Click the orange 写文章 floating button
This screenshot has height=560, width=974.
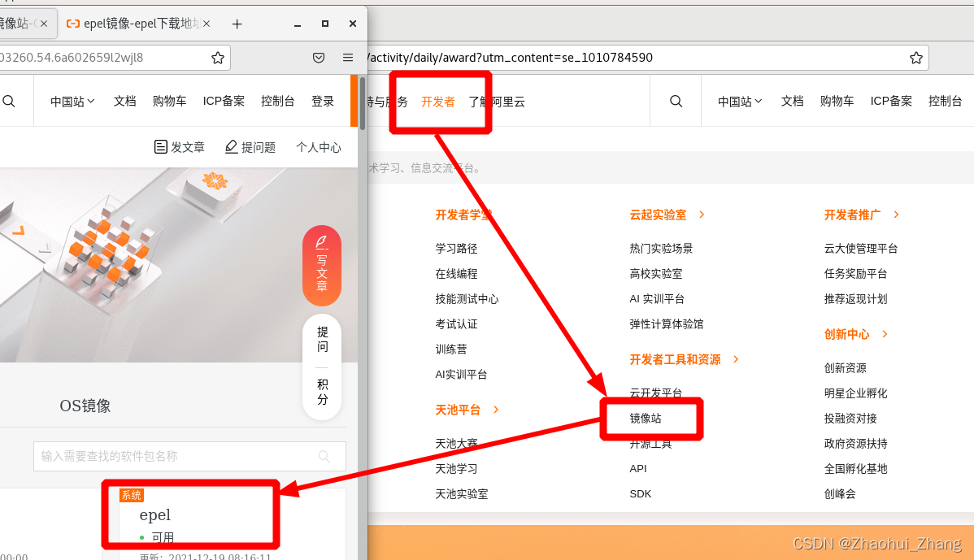tap(322, 265)
